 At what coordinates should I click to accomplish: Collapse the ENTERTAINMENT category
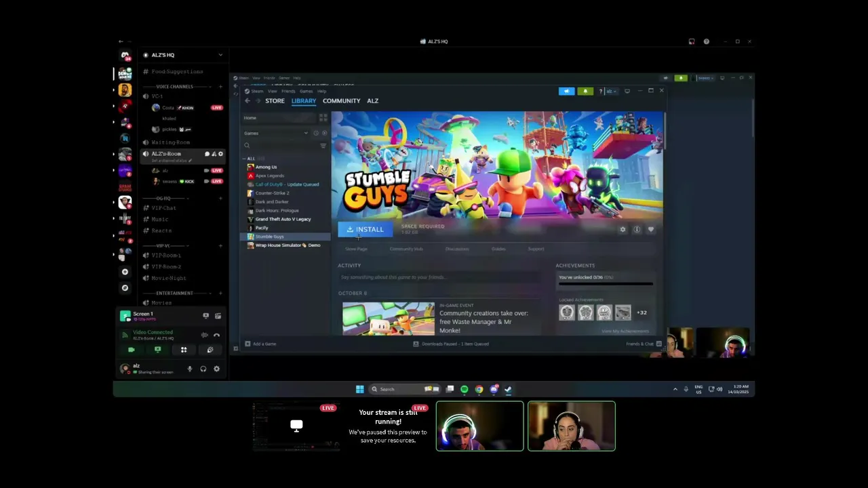pyautogui.click(x=174, y=293)
